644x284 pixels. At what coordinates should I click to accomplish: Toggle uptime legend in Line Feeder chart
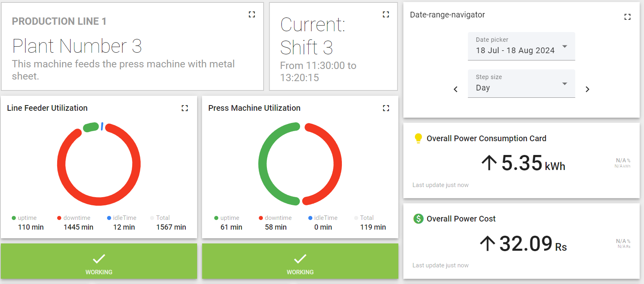pyautogui.click(x=24, y=218)
